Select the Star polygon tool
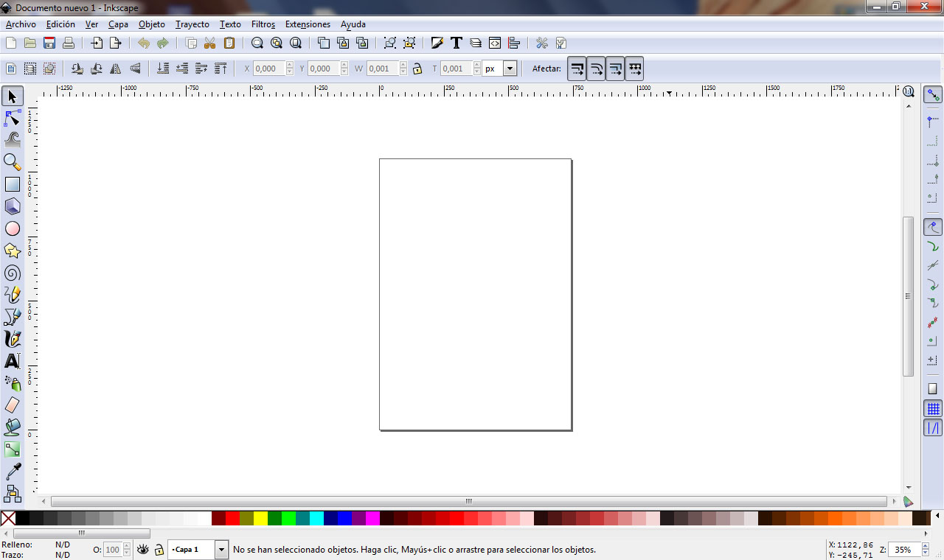The image size is (944, 560). click(13, 251)
